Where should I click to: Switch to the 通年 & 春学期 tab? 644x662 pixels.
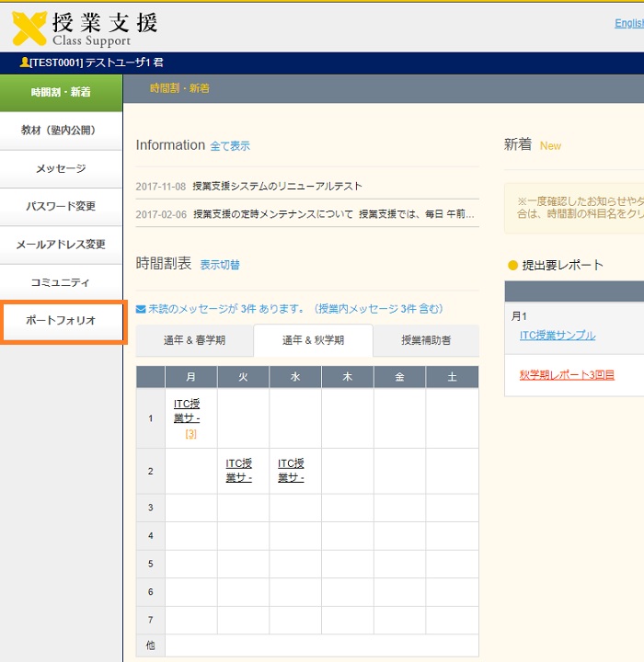click(x=194, y=340)
